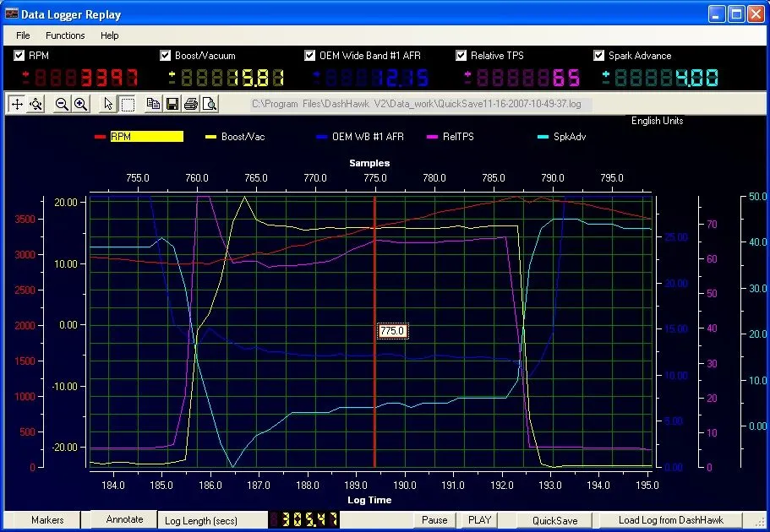This screenshot has height=532, width=770.
Task: Zoom in using the magnifier plus icon
Action: (81, 103)
